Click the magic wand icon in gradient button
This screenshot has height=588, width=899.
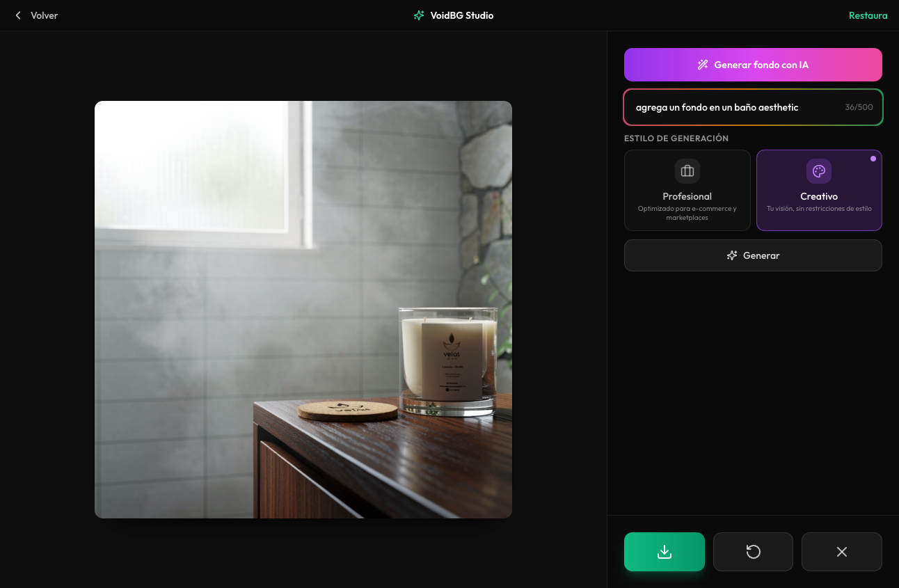(703, 65)
